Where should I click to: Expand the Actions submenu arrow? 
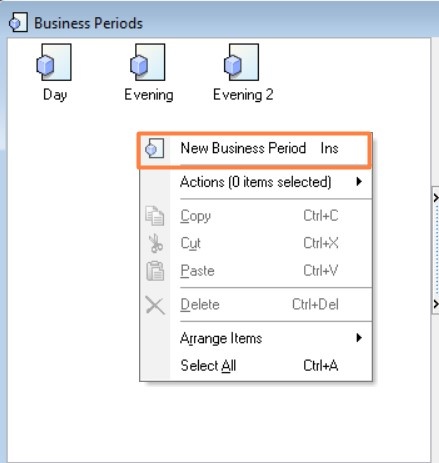click(359, 182)
